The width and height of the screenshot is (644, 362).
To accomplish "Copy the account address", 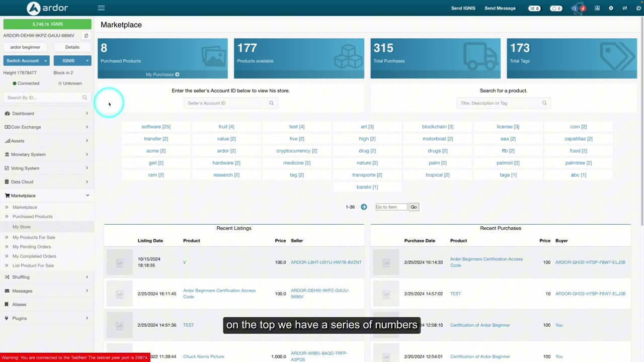I will [x=86, y=36].
